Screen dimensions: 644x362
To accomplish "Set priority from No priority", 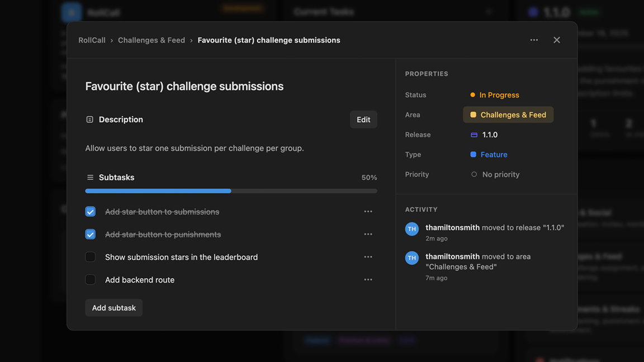I will point(495,174).
